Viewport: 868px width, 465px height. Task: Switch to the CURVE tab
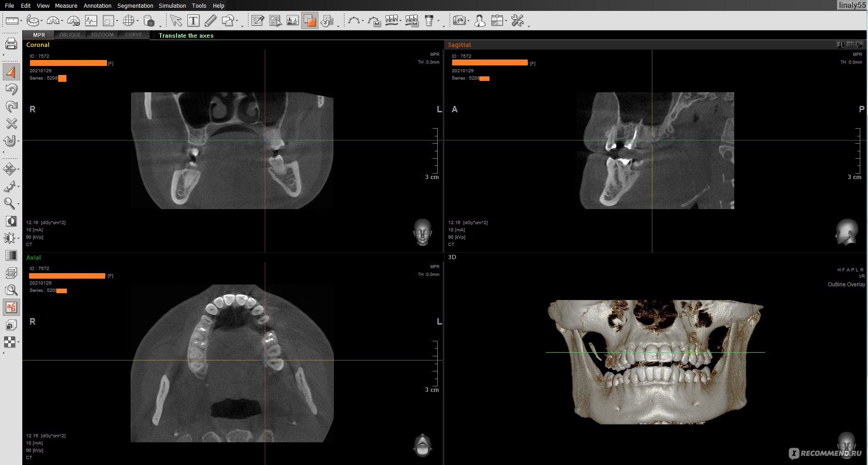click(134, 35)
